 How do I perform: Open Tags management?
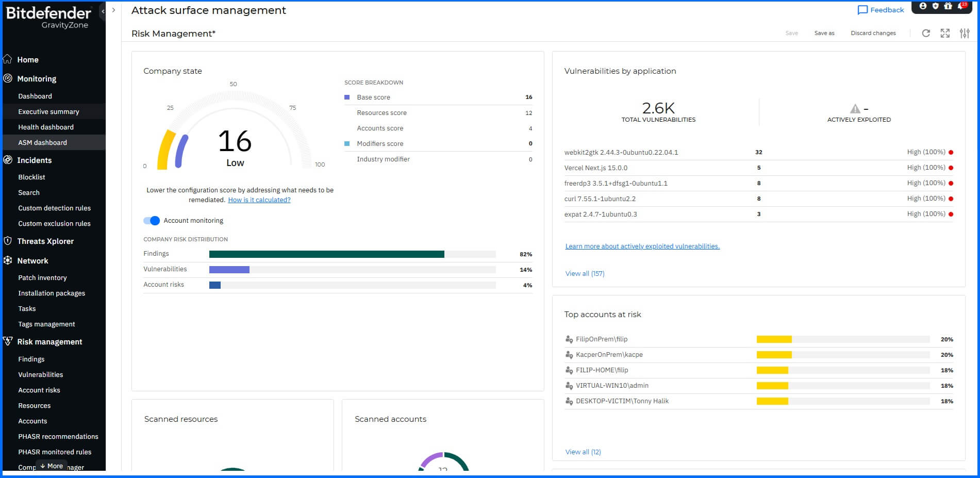46,324
